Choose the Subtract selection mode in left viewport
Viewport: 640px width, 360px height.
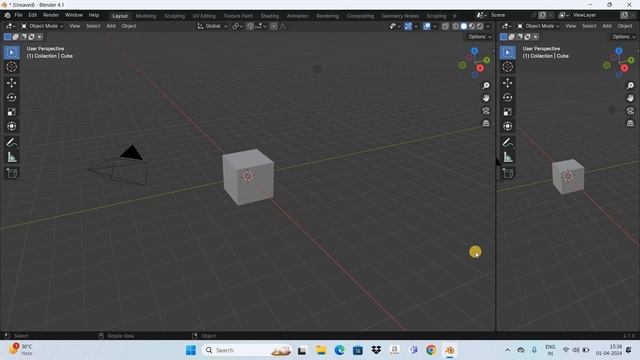coord(24,37)
